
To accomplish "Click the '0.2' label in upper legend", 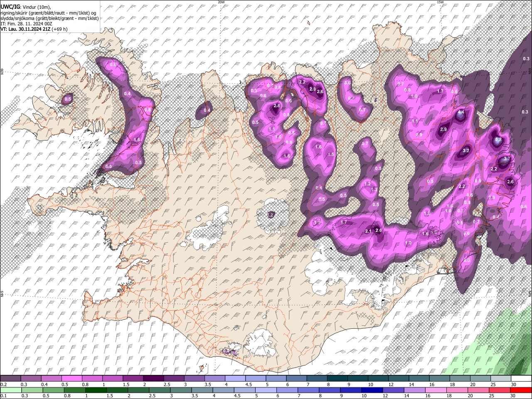I will [3, 385].
